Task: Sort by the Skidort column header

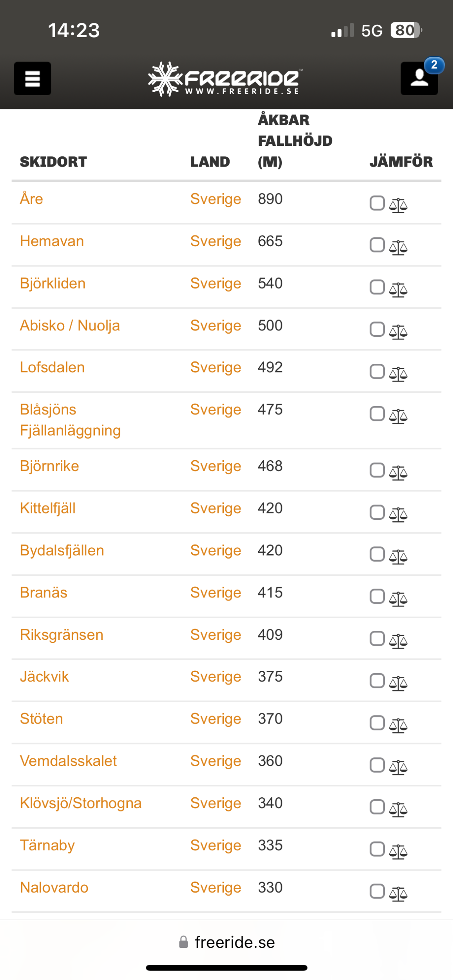Action: coord(53,162)
